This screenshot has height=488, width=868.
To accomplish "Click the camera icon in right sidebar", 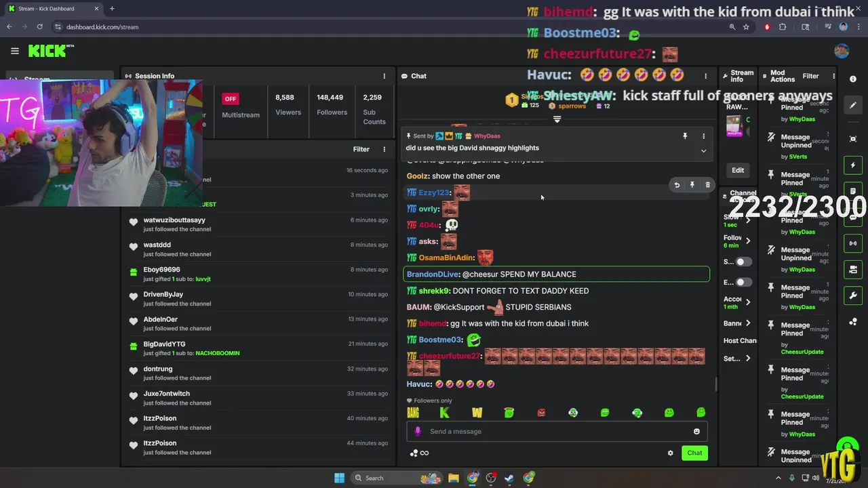I will pos(853,270).
